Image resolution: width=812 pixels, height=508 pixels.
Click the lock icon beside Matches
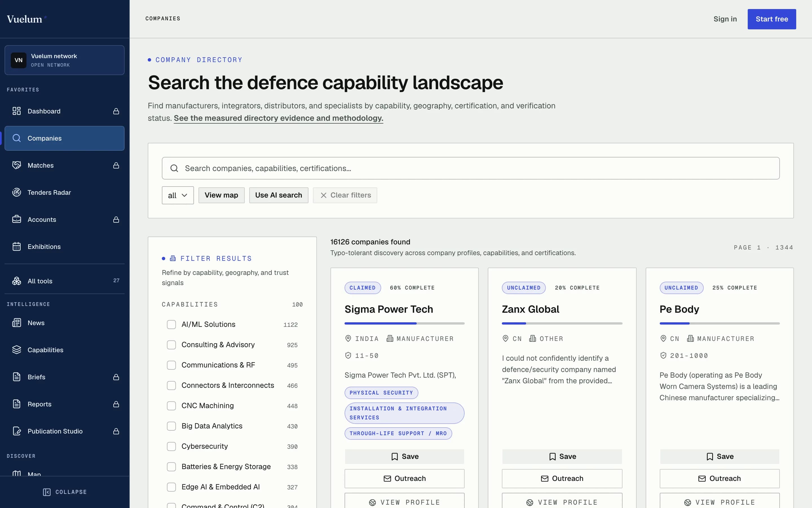[x=116, y=165]
